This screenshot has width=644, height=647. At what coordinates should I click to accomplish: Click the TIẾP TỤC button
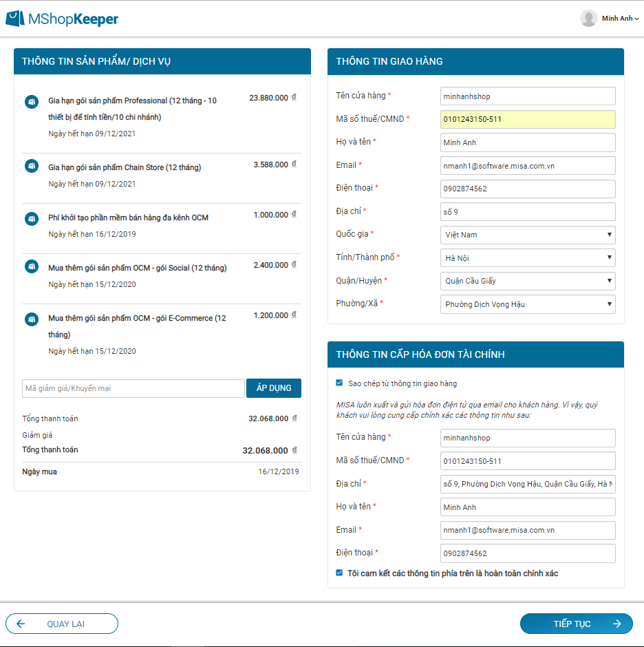click(x=576, y=624)
